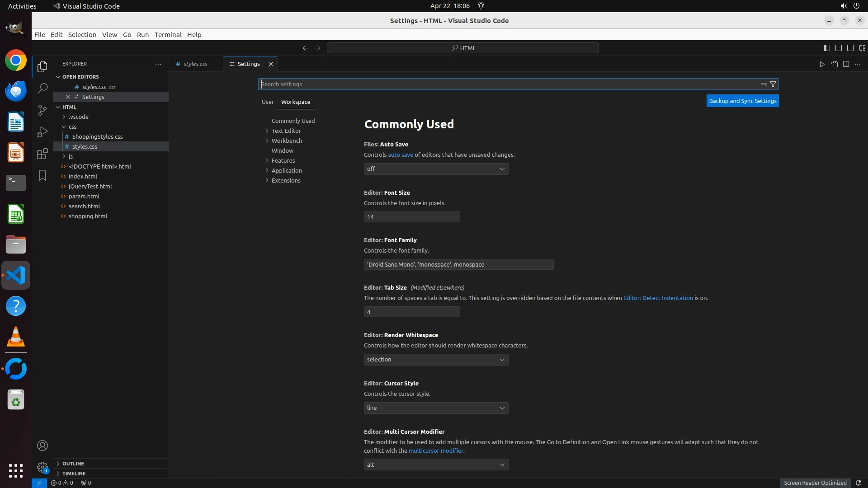Open the Terminal menu
Image resolution: width=868 pixels, height=488 pixels.
168,35
